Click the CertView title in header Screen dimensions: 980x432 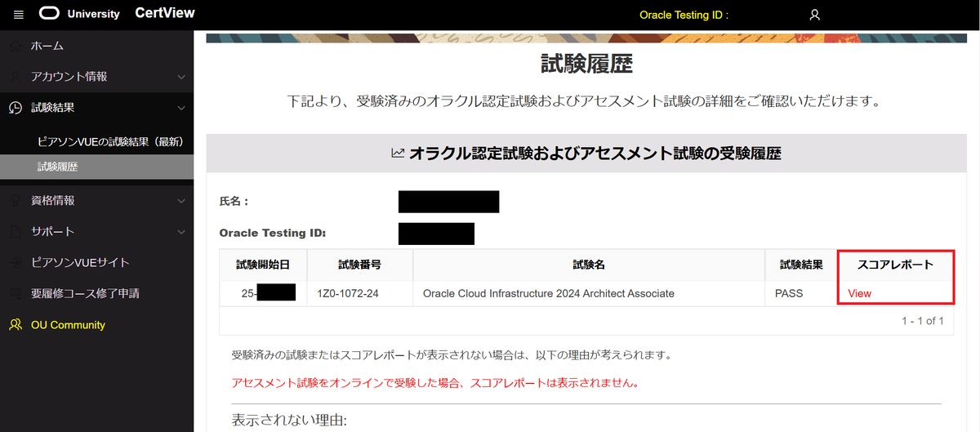[165, 14]
